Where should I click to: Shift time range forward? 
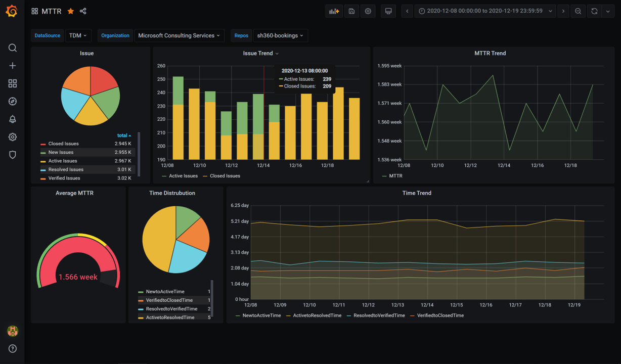[x=563, y=11]
